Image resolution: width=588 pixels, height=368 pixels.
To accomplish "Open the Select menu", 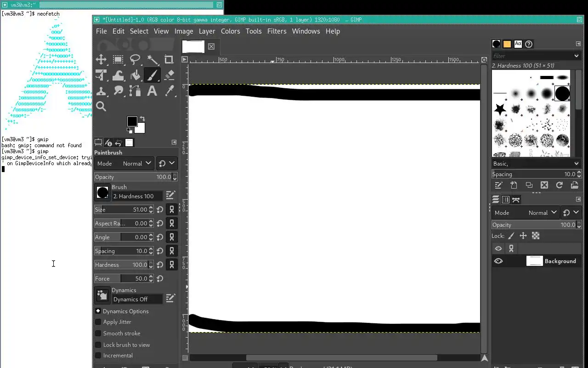I will [139, 31].
